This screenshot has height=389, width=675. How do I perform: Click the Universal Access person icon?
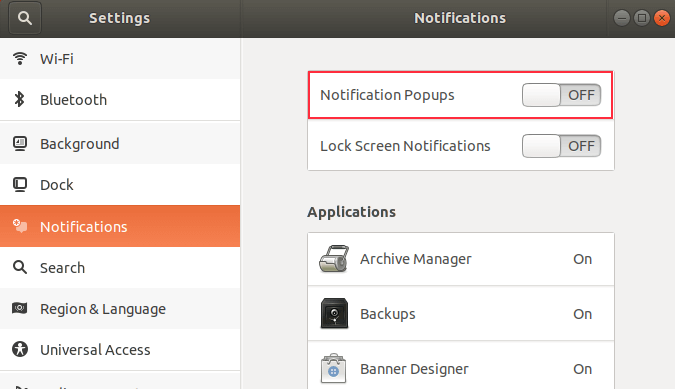20,349
